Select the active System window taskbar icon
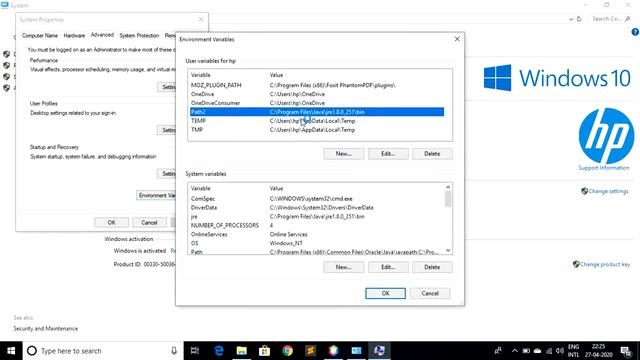The image size is (640, 360). click(379, 351)
